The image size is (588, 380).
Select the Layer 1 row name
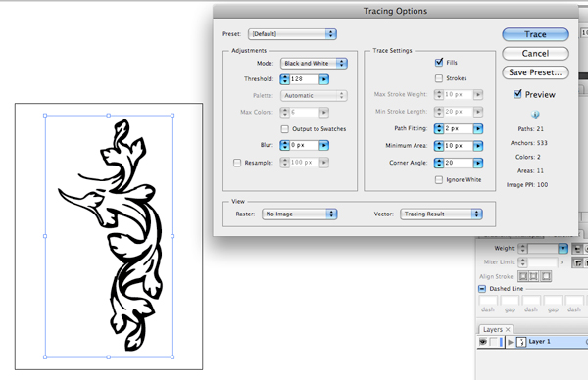(539, 342)
